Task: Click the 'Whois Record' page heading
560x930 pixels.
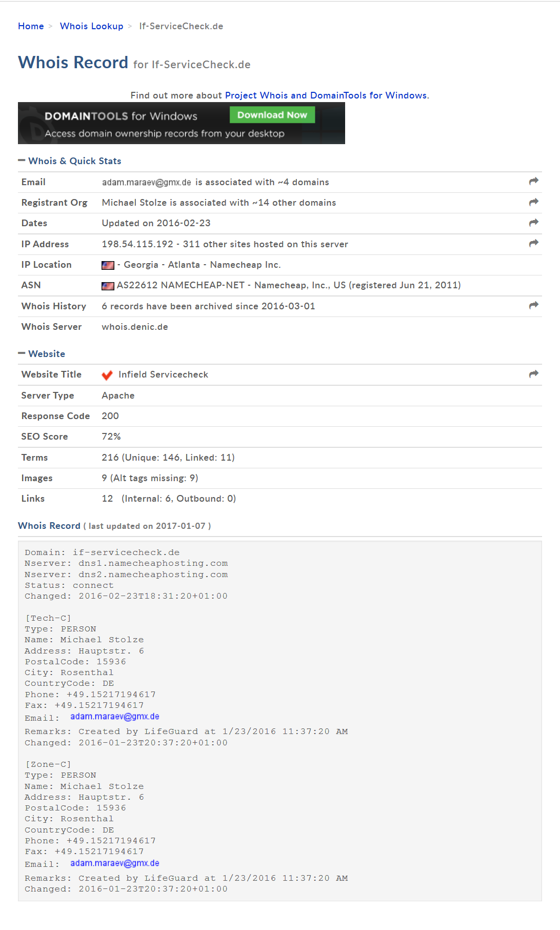Action: (73, 63)
